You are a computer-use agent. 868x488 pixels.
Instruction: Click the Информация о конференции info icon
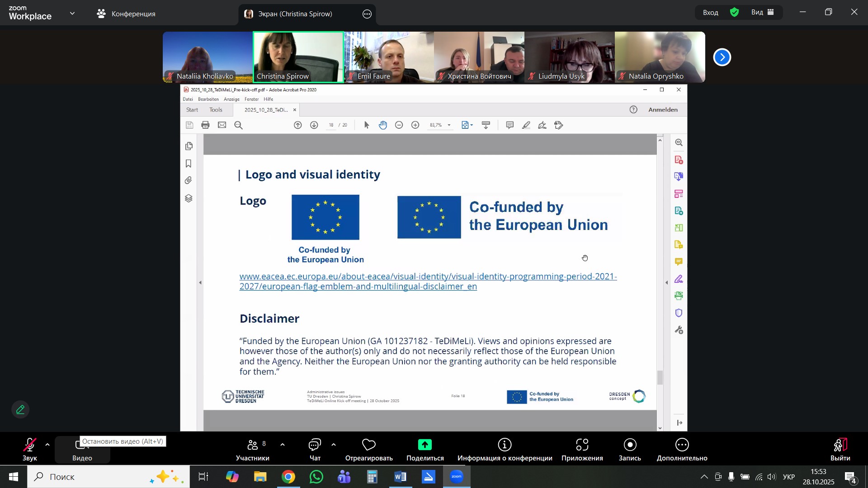point(505,445)
